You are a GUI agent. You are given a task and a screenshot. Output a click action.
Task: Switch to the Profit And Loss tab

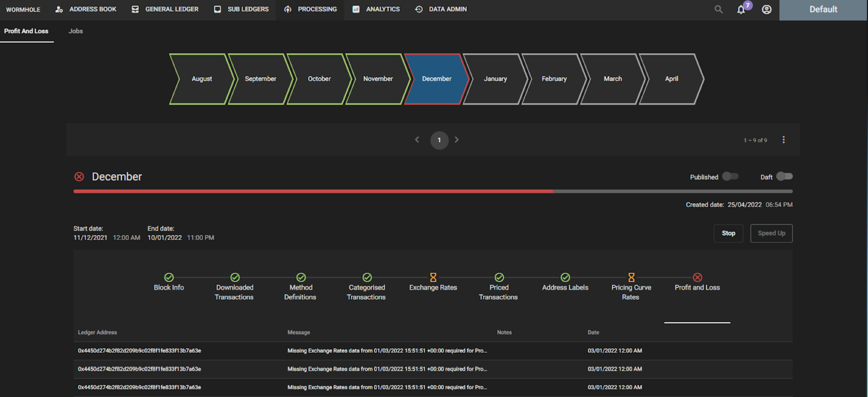26,31
